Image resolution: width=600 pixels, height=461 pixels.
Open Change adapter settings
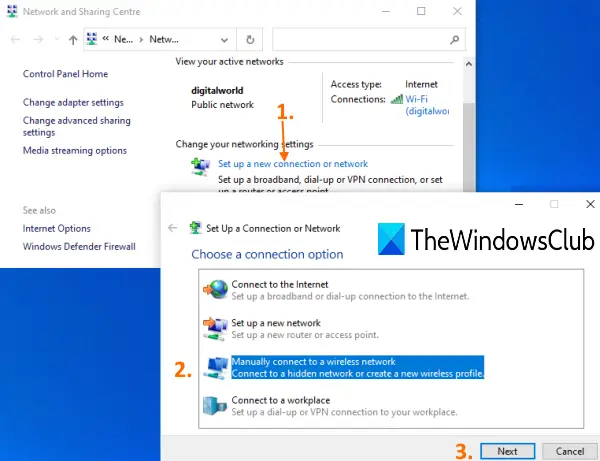click(73, 103)
